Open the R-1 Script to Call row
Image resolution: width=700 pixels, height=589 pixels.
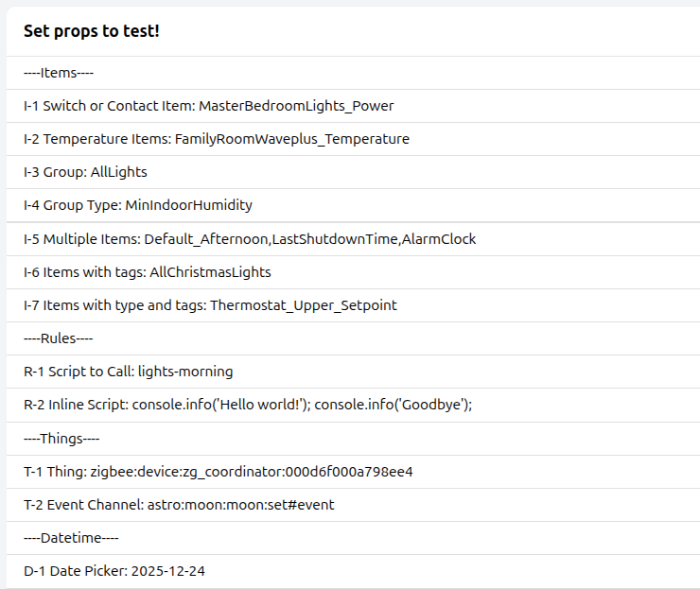coord(128,372)
